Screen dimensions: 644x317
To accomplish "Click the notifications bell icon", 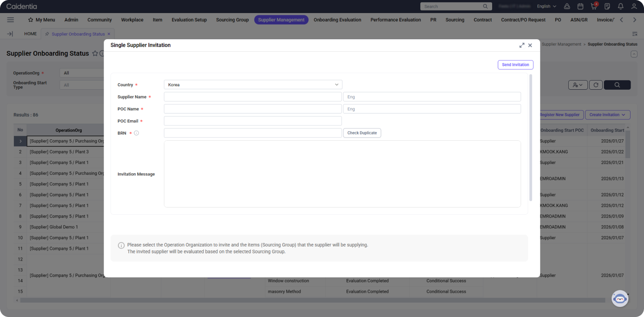I will [621, 7].
